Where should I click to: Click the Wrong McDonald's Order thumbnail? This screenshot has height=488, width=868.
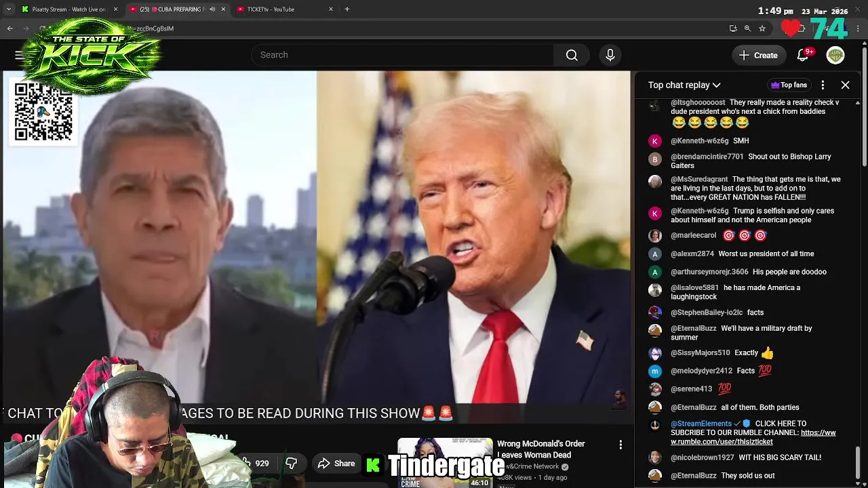[x=445, y=464]
